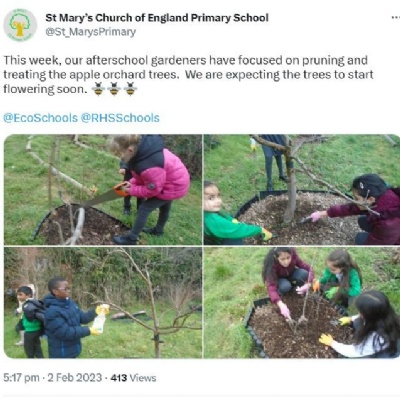Follow the @EcoSchools mention
This screenshot has height=400, width=400.
pyautogui.click(x=40, y=118)
